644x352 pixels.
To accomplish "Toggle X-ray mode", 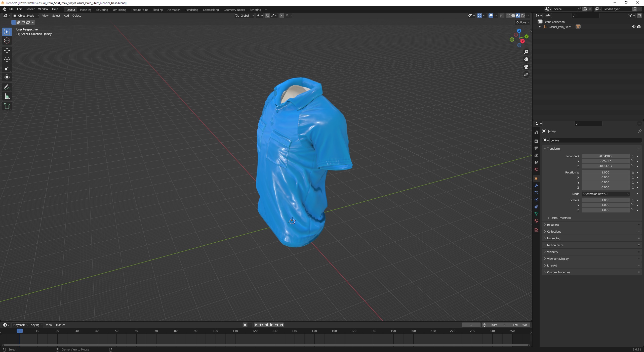I will point(502,16).
